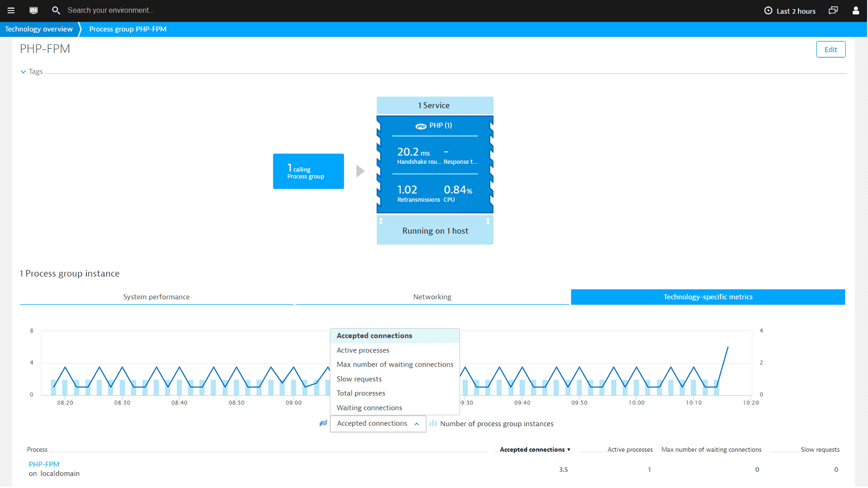
Task: Choose Accepted connections in dropdown list
Action: coord(395,336)
